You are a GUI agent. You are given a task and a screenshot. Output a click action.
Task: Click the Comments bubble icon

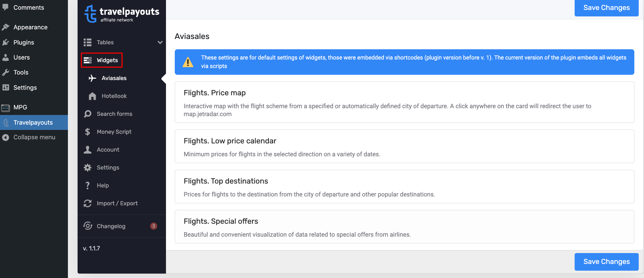tap(6, 7)
